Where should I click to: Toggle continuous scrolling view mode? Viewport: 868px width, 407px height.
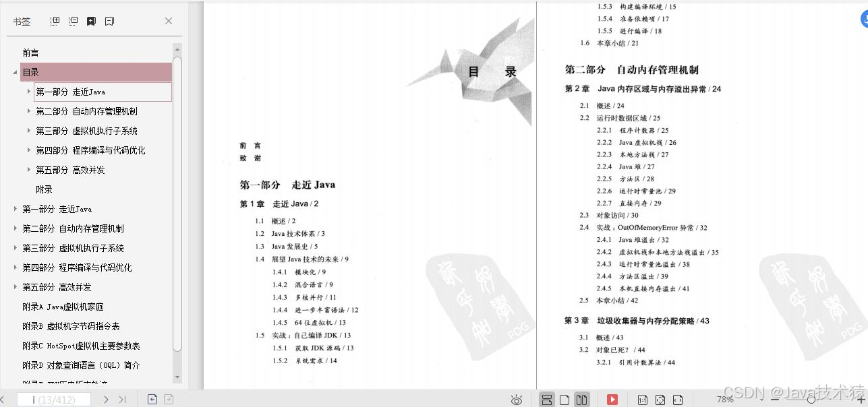tap(546, 399)
